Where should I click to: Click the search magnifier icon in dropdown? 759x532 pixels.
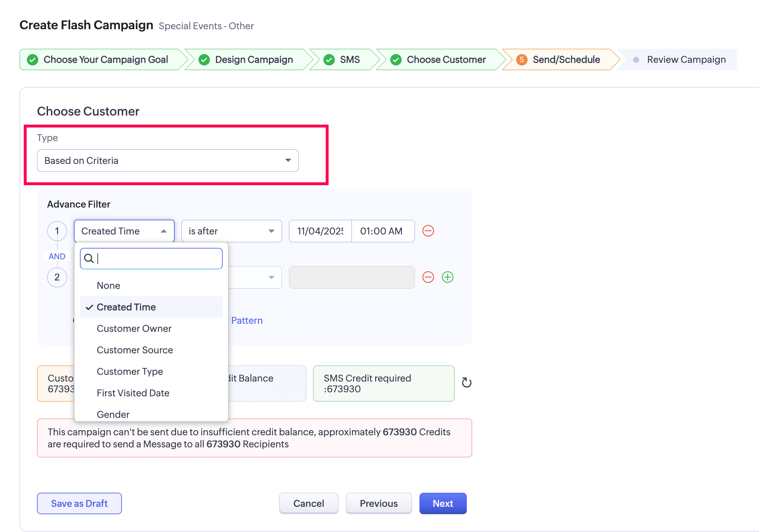coord(89,258)
